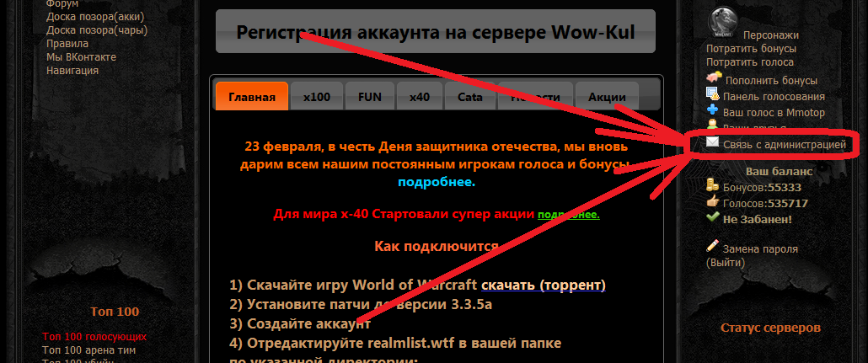The width and height of the screenshot is (868, 363).
Task: Open the Навигация link
Action: click(72, 70)
